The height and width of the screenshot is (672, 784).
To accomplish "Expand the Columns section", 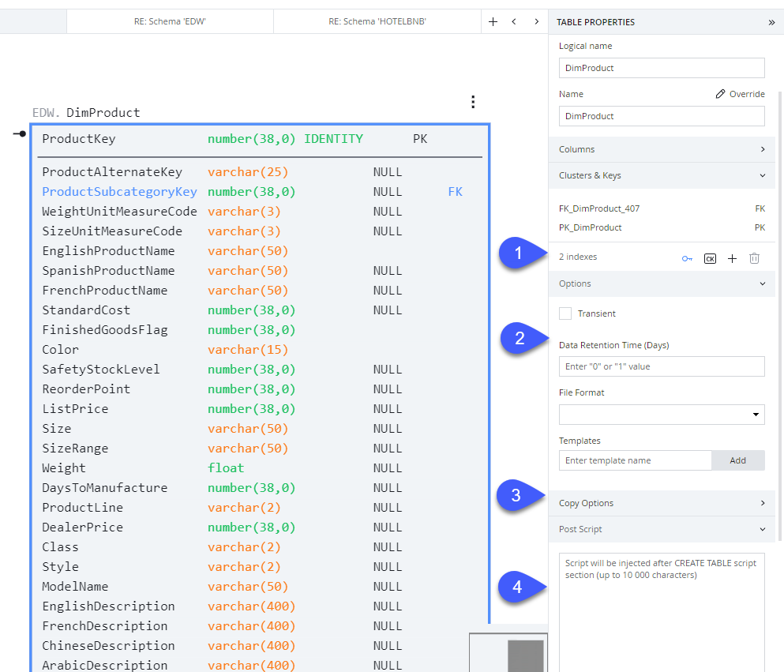I will click(x=662, y=149).
